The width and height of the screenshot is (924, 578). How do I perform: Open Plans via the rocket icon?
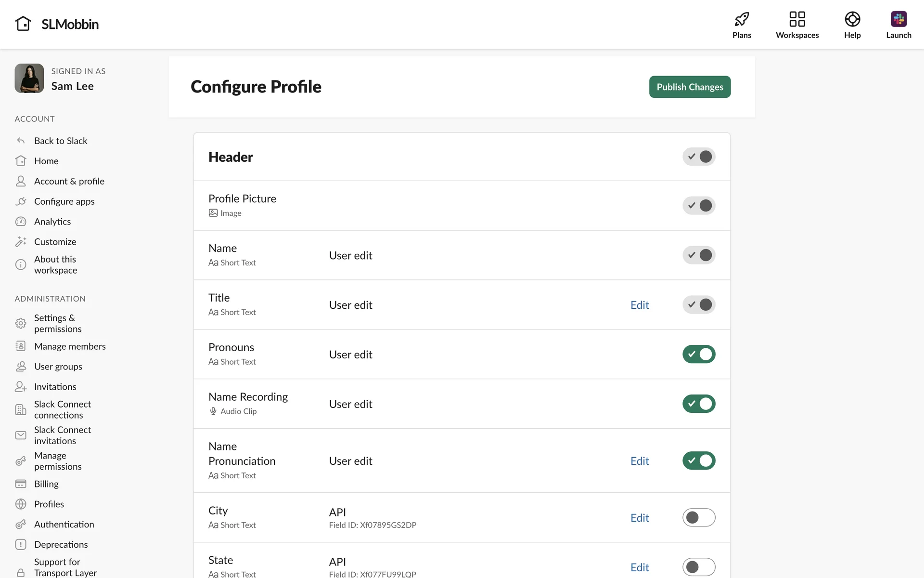[x=742, y=19]
